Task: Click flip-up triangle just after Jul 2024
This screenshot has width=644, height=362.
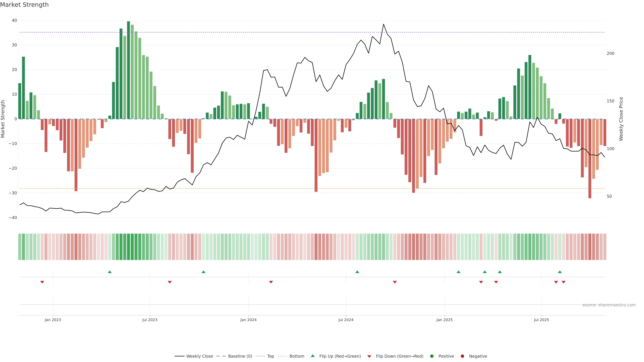Action: pyautogui.click(x=357, y=272)
